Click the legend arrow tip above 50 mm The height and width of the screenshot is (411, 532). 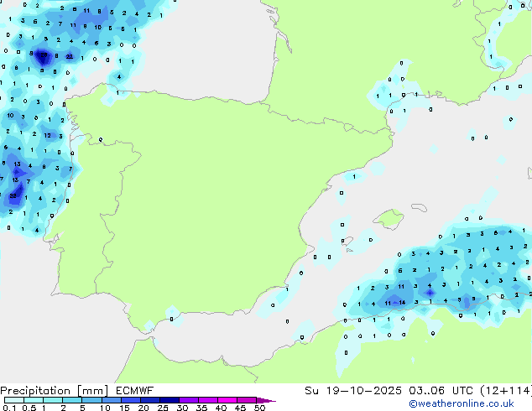pos(266,400)
